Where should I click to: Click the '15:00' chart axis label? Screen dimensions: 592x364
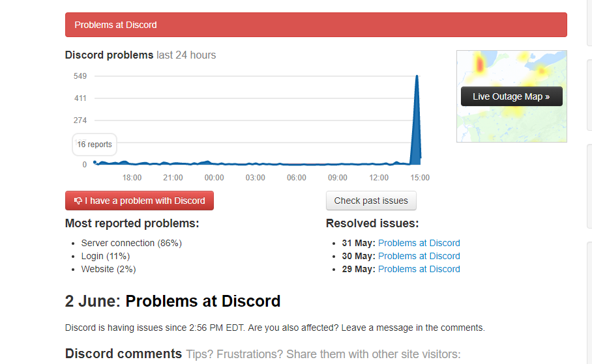point(420,178)
